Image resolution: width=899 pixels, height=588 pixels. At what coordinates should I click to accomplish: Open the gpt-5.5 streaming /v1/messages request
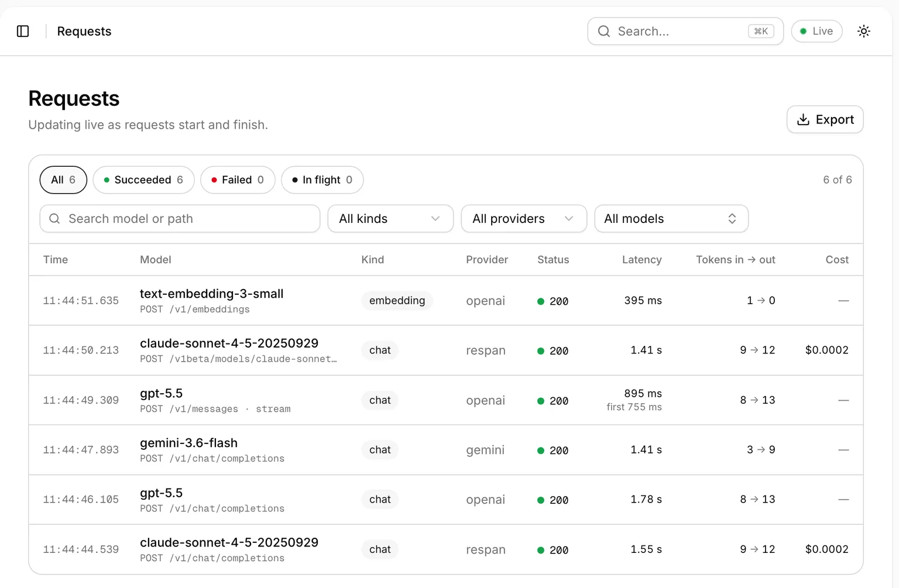pos(446,400)
